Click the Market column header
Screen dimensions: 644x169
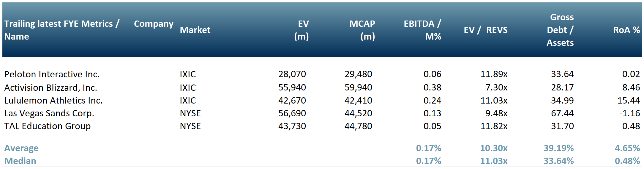[195, 30]
